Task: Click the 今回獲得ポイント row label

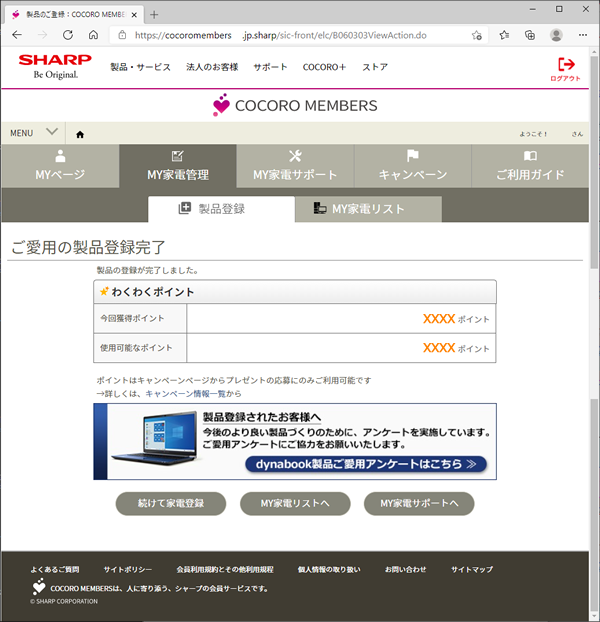Action: click(x=132, y=318)
